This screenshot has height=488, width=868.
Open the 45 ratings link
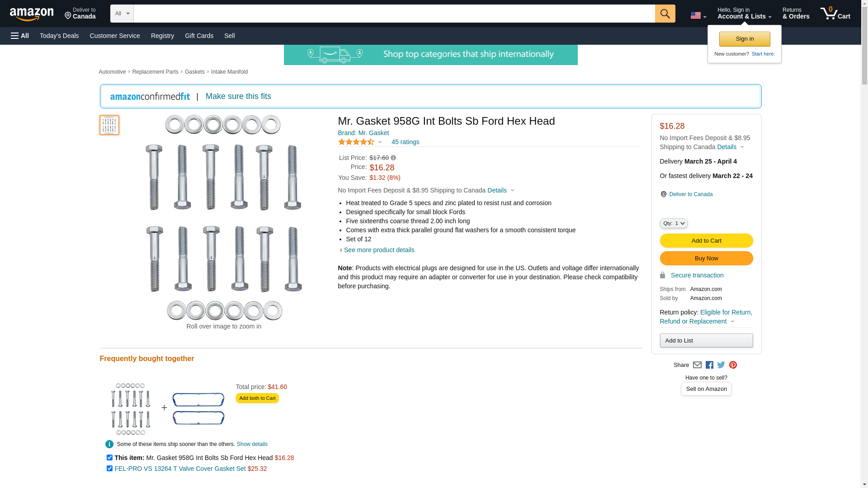click(405, 142)
